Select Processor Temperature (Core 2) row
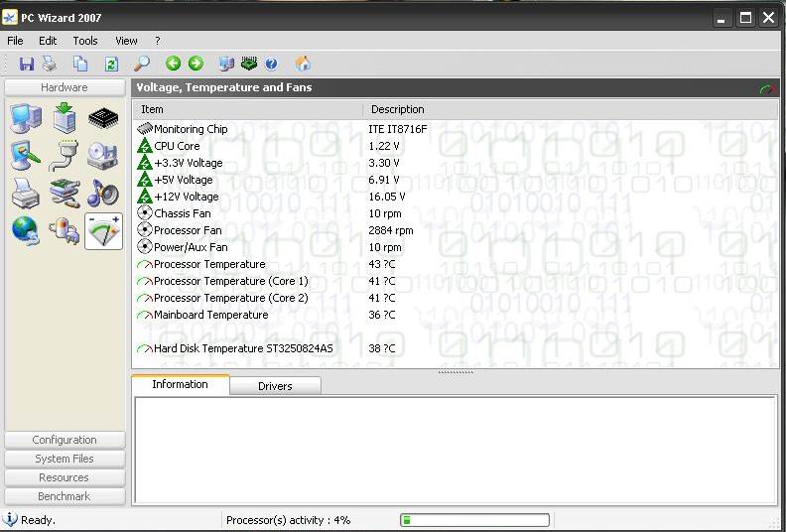This screenshot has height=532, width=786. tap(456, 298)
